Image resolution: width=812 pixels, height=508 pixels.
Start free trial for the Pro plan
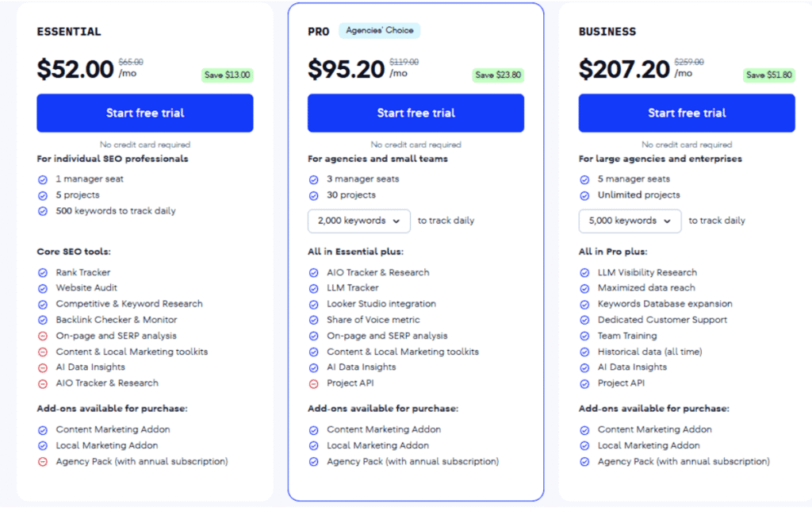pos(416,113)
